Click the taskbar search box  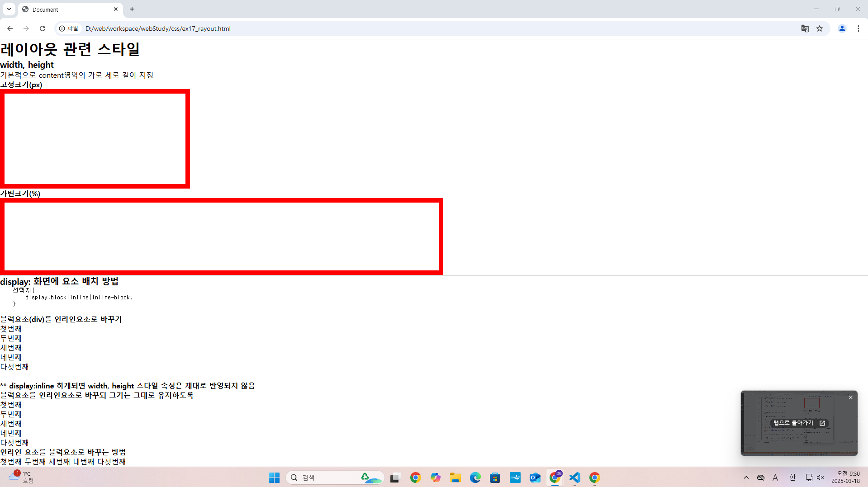335,478
